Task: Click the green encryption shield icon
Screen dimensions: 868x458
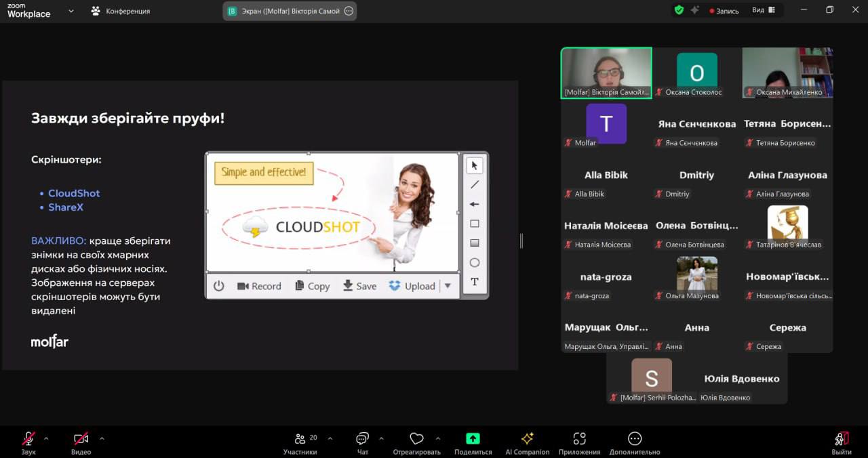Action: point(679,10)
